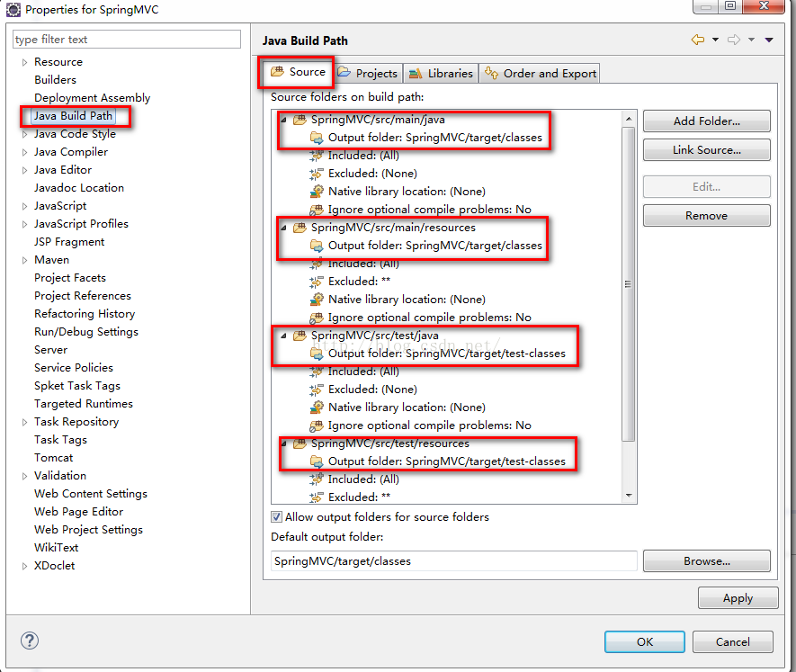Click the scrollbar up arrow in source list
This screenshot has height=672, width=796.
click(x=629, y=119)
